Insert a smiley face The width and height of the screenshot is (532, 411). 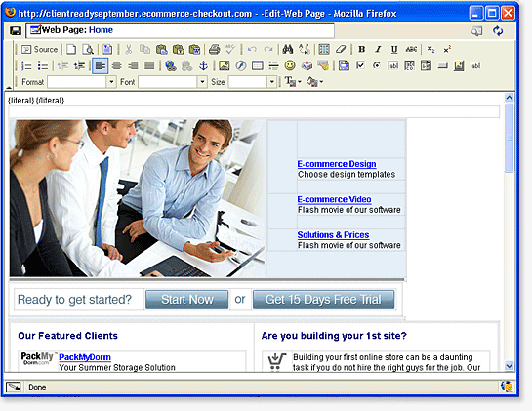click(x=290, y=65)
